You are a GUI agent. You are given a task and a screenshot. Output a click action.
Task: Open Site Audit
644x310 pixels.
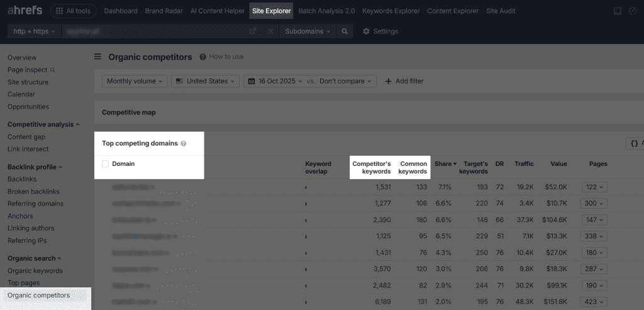501,11
